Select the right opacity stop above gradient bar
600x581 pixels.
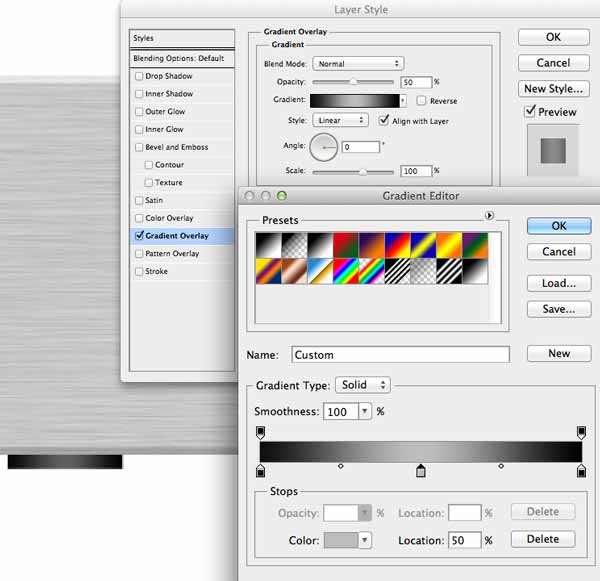[x=581, y=432]
